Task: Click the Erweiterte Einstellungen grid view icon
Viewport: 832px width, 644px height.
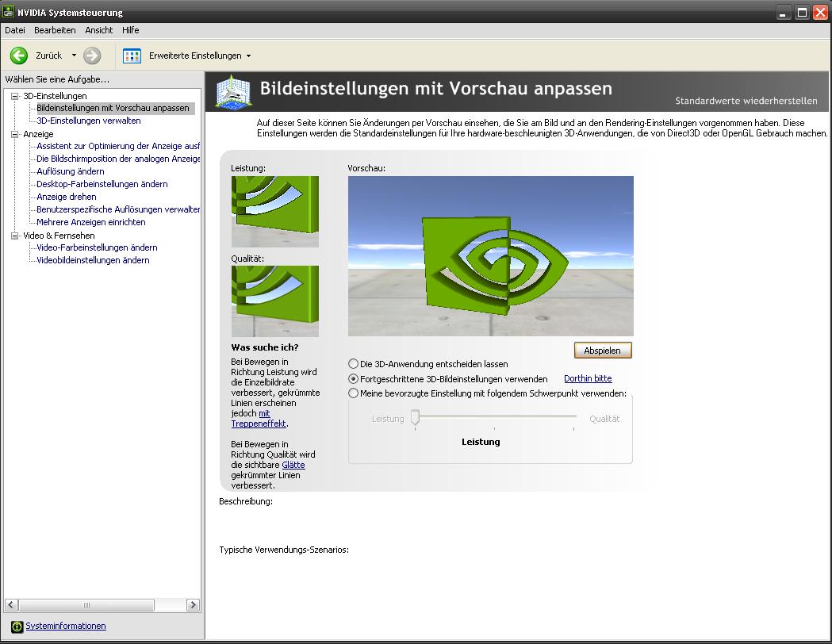Action: click(132, 56)
